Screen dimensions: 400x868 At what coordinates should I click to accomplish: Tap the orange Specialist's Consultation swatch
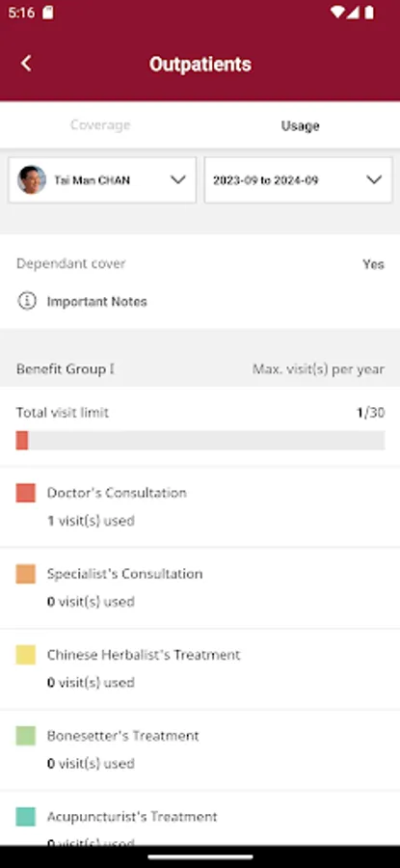25,574
